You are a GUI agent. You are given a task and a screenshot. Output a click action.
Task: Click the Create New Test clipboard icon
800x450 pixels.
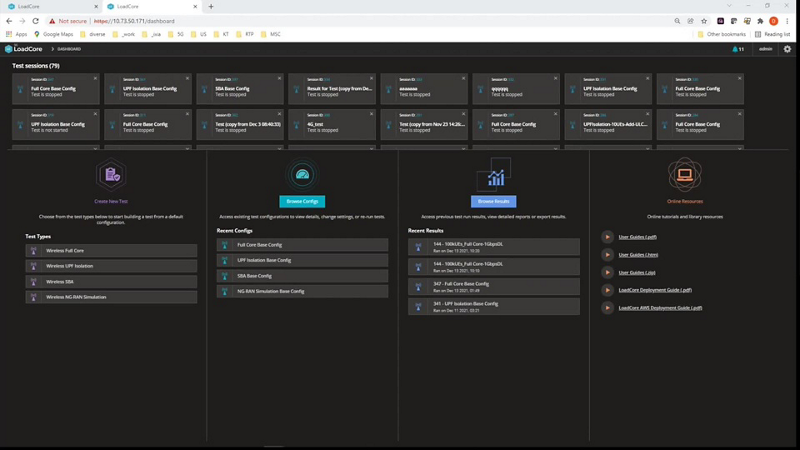(111, 175)
